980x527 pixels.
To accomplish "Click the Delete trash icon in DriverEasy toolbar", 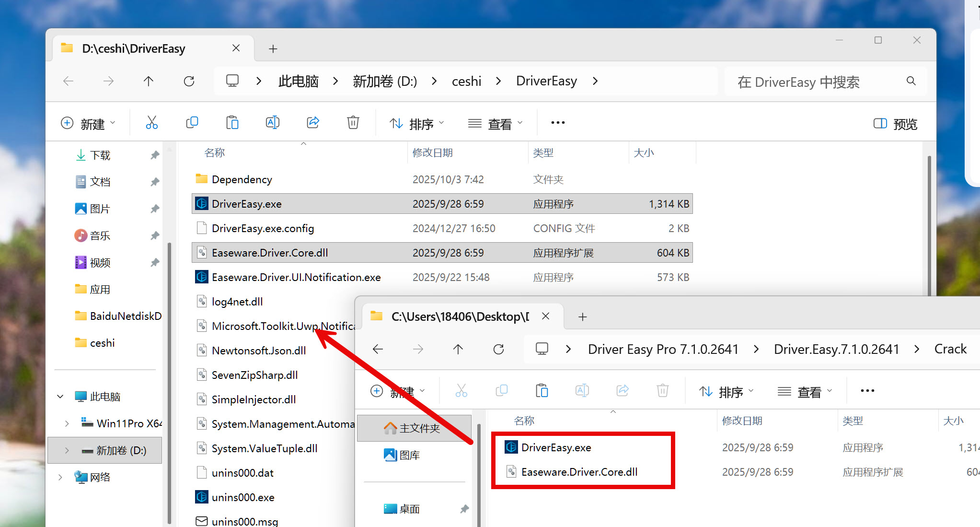I will (353, 123).
